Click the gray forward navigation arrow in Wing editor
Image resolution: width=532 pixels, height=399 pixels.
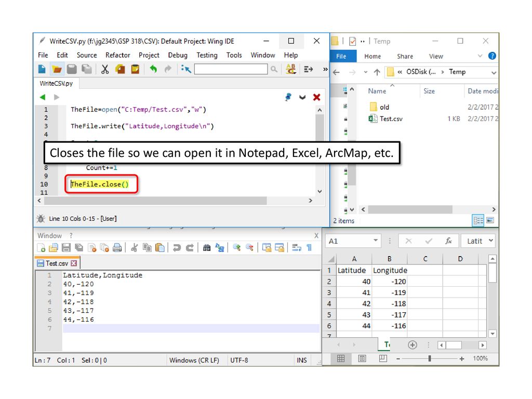click(57, 97)
